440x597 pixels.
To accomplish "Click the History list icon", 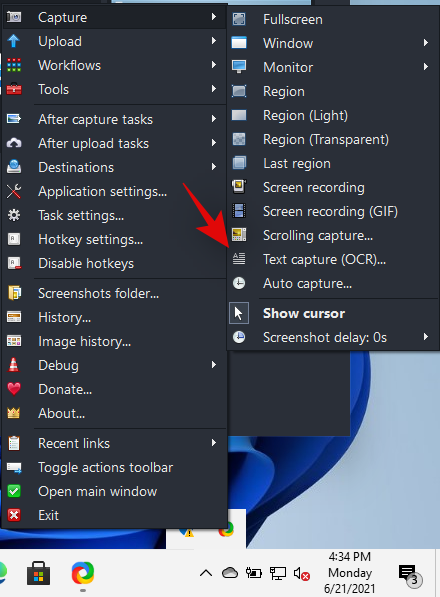I will coord(14,317).
